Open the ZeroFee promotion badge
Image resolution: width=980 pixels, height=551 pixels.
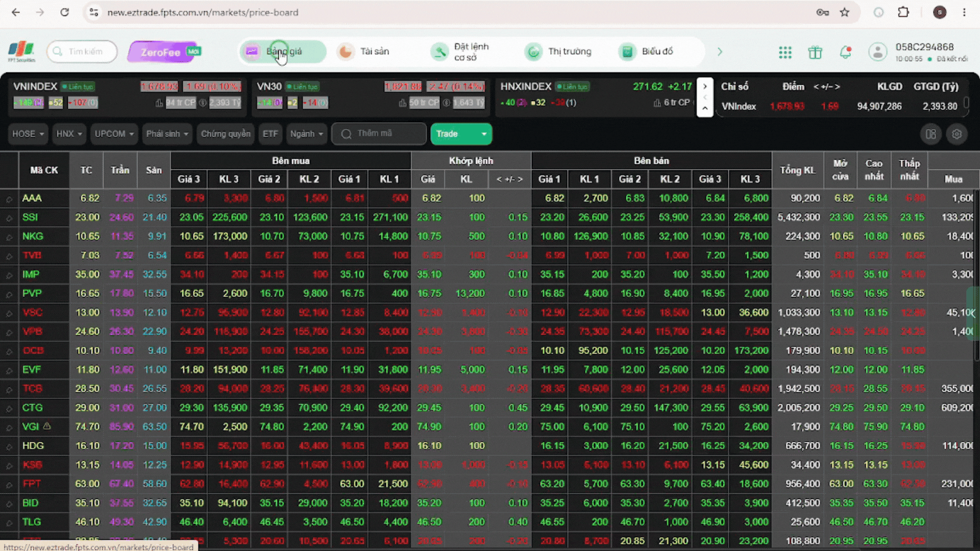pos(165,52)
